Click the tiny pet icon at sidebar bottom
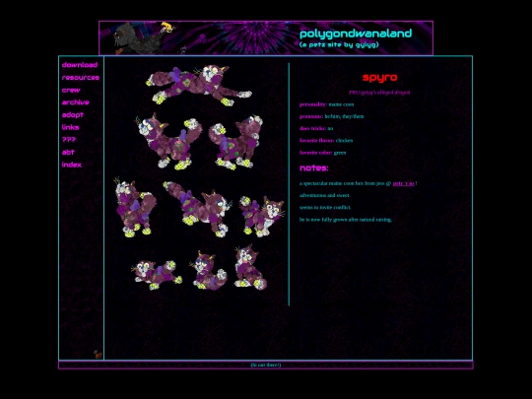This screenshot has height=399, width=532. tap(99, 355)
